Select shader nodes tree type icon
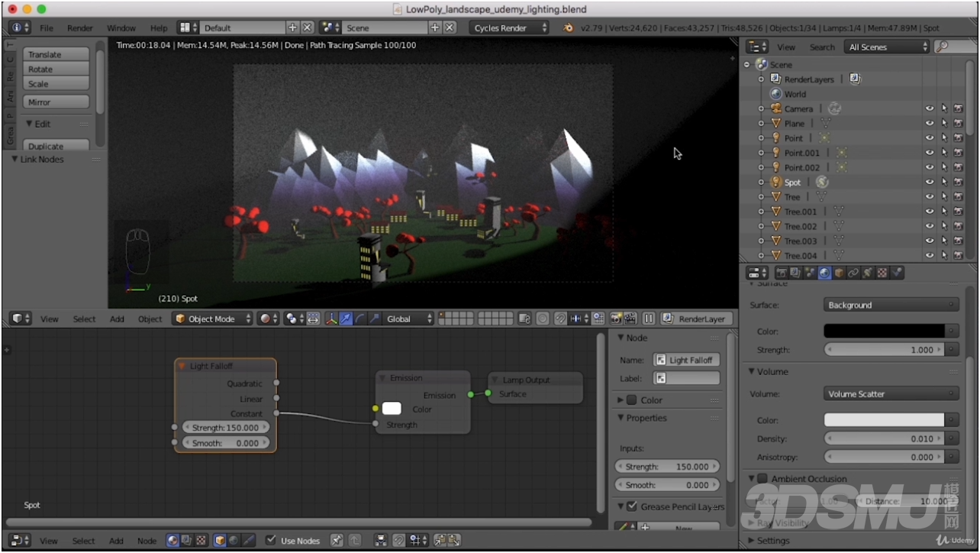The height and width of the screenshot is (553, 980). 172,541
